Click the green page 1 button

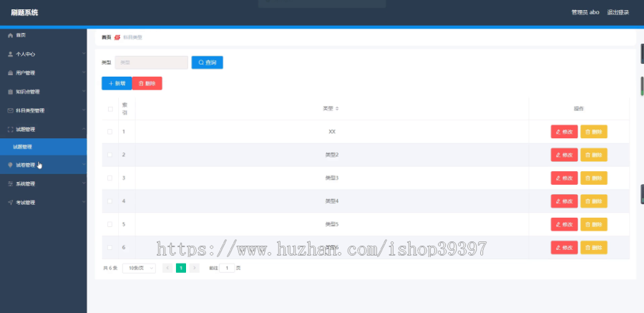(x=181, y=268)
